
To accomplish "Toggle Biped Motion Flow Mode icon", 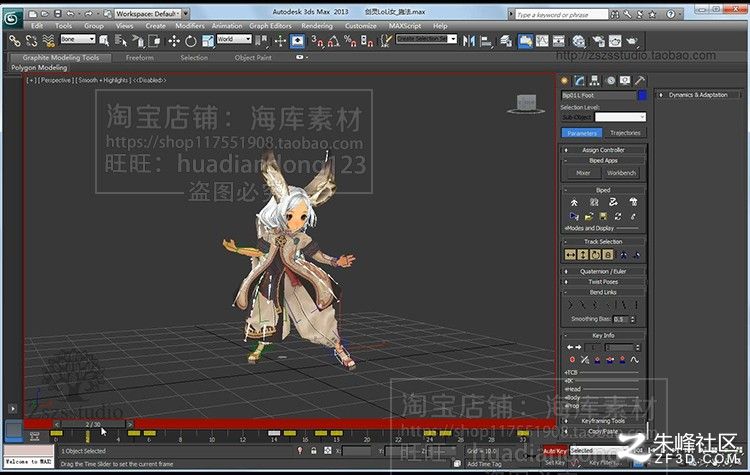I will tap(613, 202).
